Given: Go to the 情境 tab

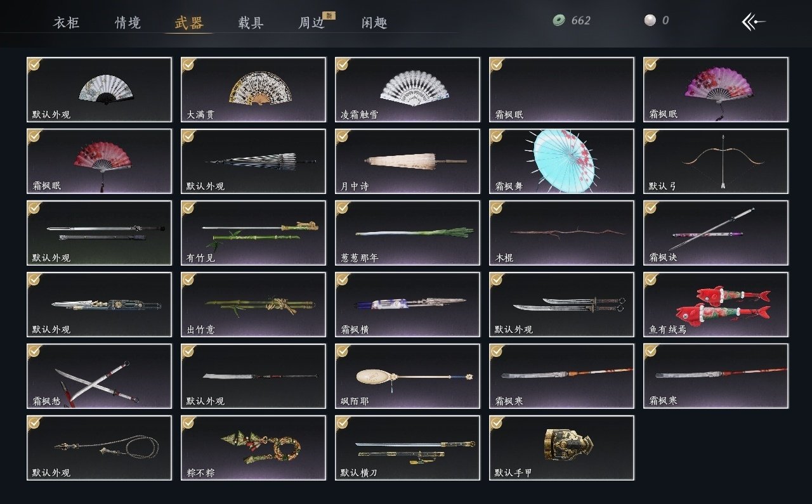Looking at the screenshot, I should 128,23.
